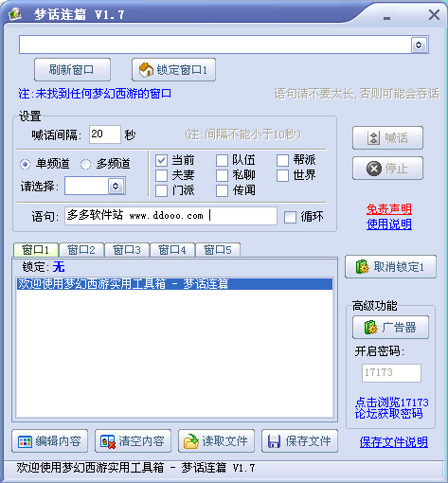Viewport: 448px width, 483px height.
Task: Click the 语句 text input field
Action: point(170,216)
